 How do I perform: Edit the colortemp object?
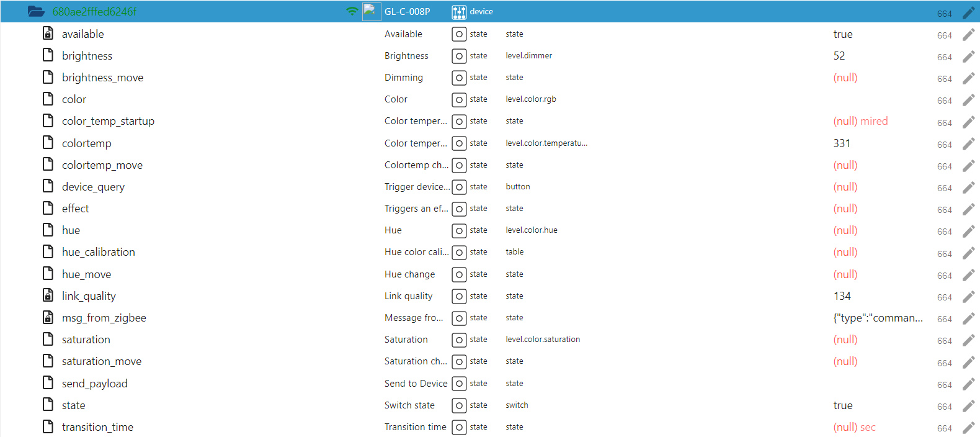(968, 144)
